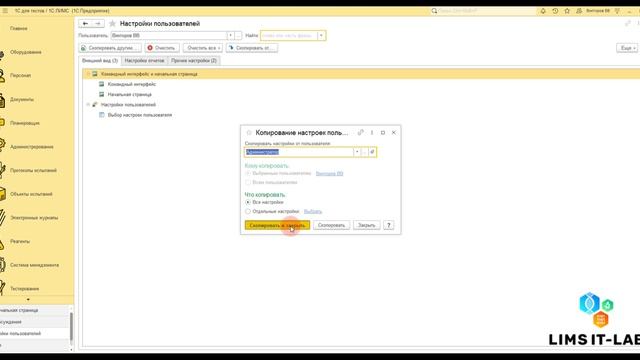
Task: Switch to Прочие настройки (2) tab
Action: [x=194, y=61]
